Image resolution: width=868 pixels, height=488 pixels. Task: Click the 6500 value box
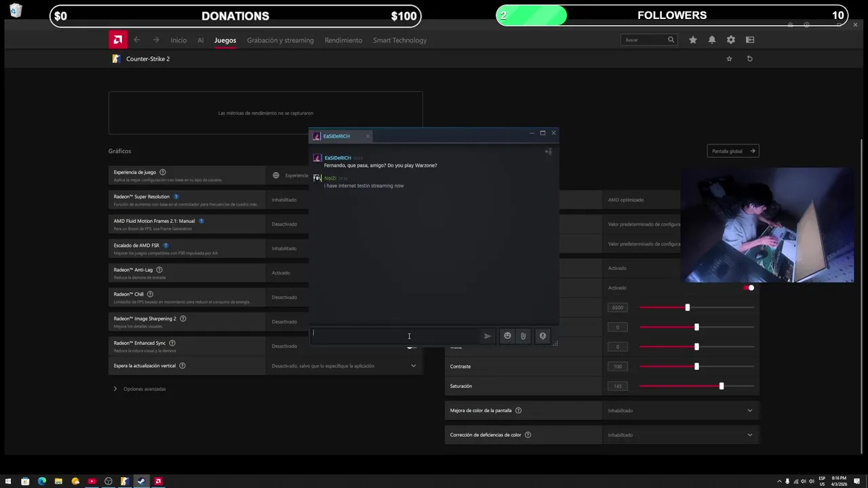pyautogui.click(x=618, y=308)
